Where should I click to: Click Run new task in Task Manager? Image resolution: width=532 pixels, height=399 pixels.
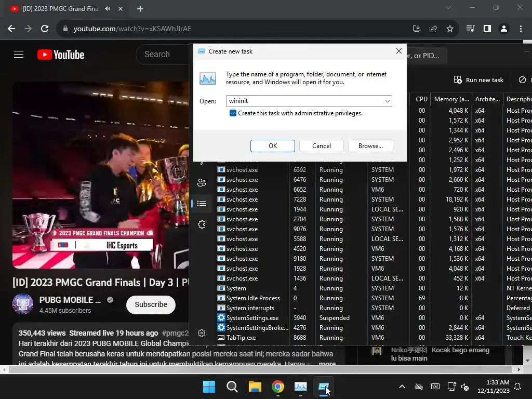[x=478, y=80]
